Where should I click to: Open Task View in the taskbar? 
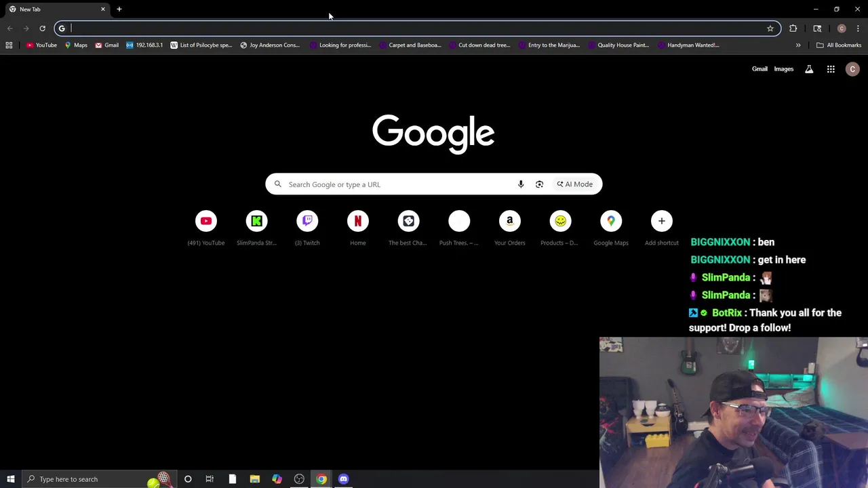coord(210,479)
